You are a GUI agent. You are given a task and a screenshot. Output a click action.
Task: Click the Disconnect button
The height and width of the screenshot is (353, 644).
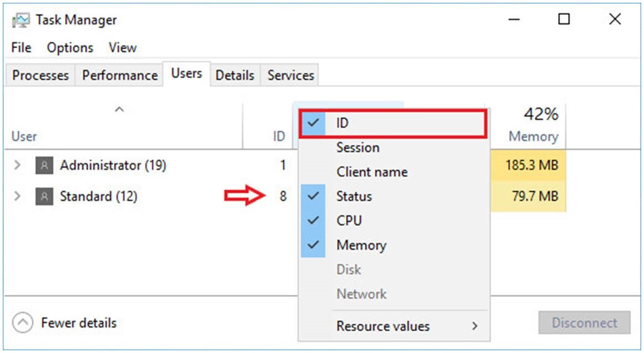coord(584,322)
